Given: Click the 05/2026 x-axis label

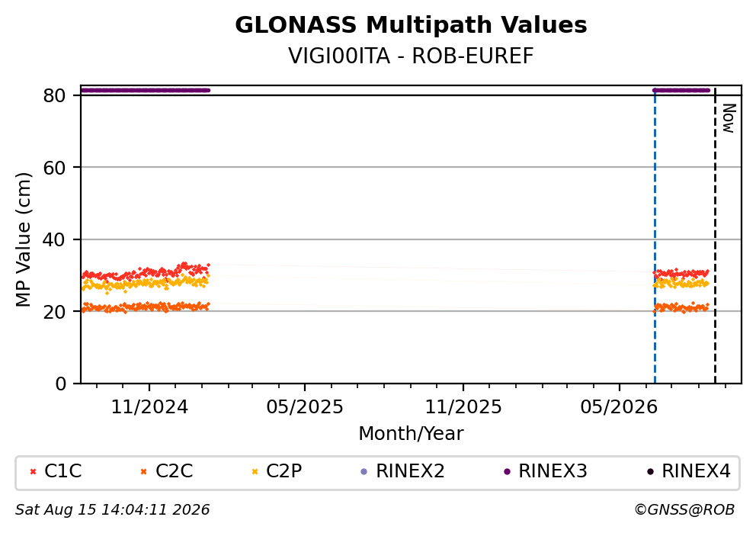Looking at the screenshot, I should [619, 408].
